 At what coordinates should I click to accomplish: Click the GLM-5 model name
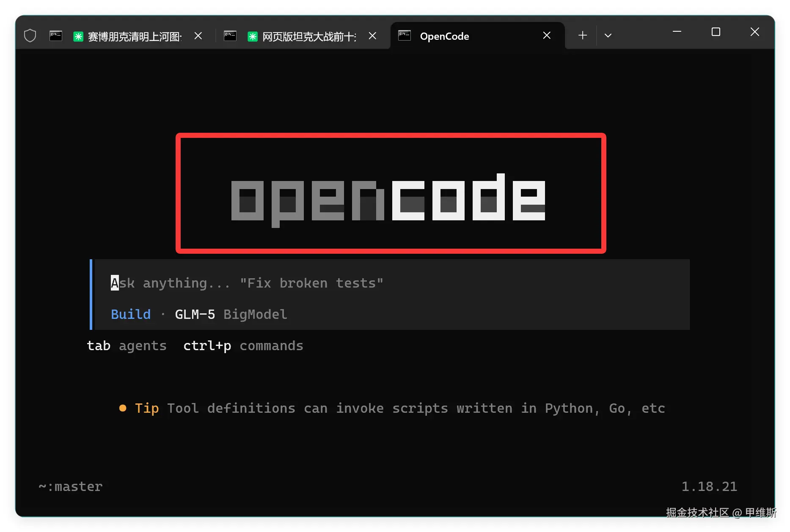coord(195,315)
